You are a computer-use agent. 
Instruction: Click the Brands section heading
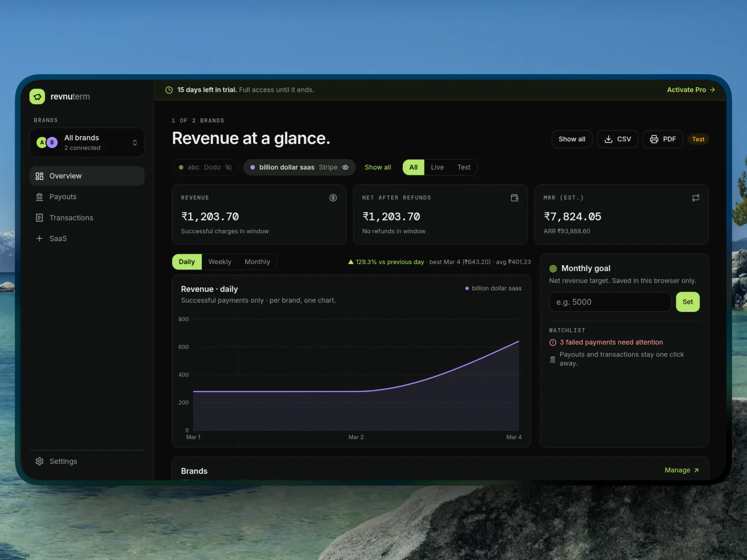click(x=194, y=471)
